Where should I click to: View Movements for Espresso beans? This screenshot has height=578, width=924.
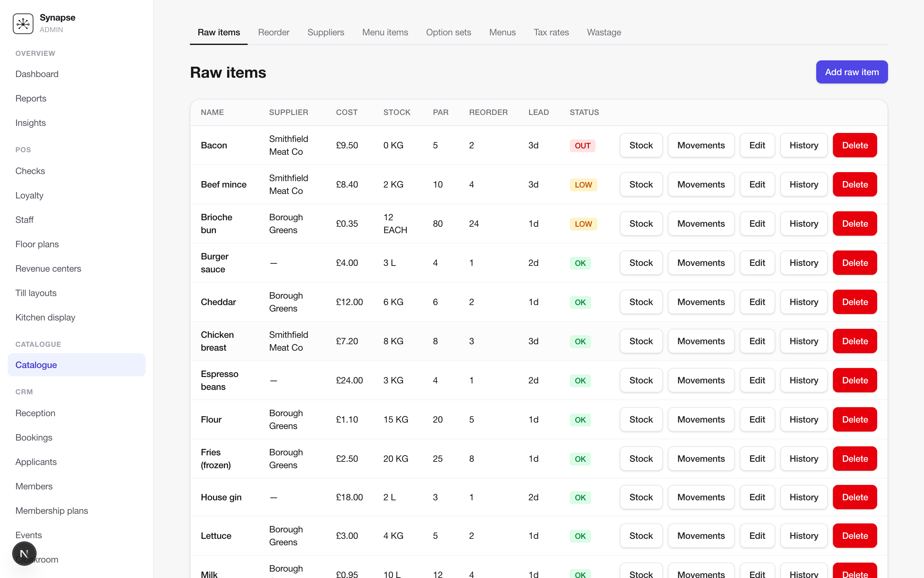point(701,381)
